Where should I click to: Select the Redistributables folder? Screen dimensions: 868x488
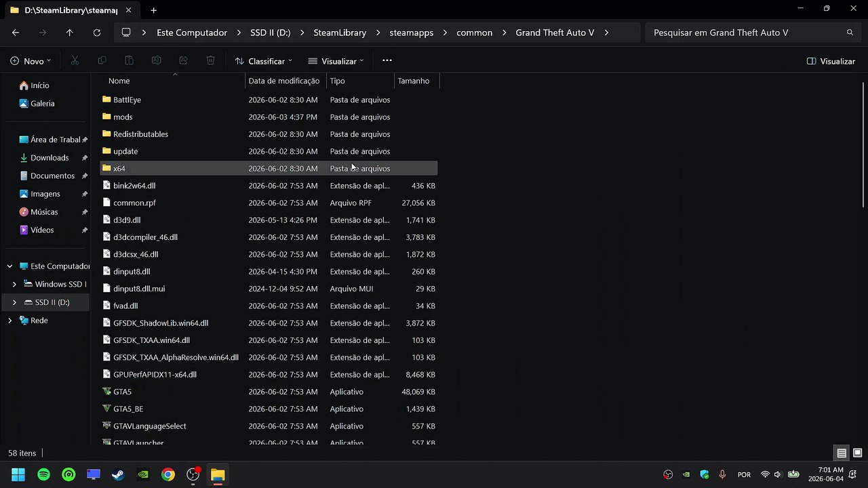[269, 134]
